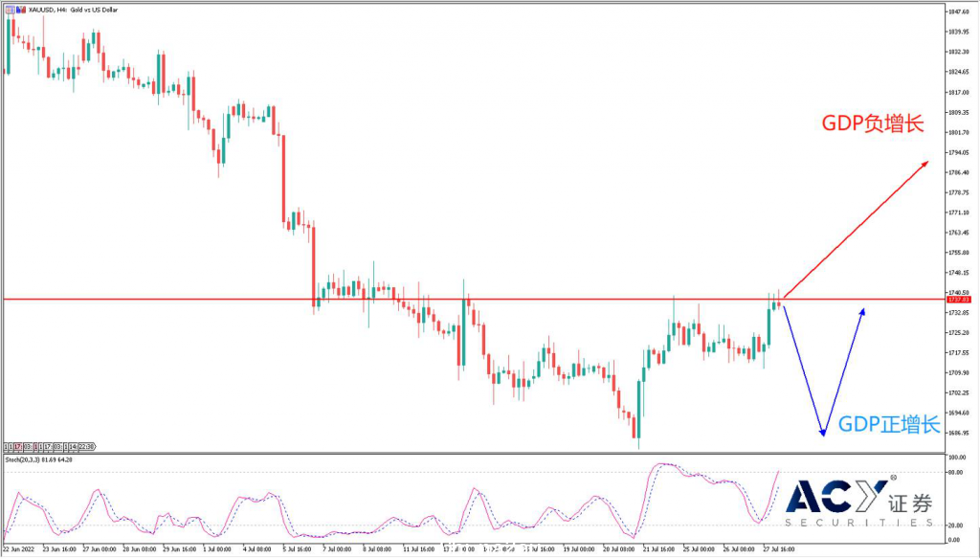Click the 1725.20 price axis value
Viewport: 980px width, 559px height.
click(x=959, y=333)
